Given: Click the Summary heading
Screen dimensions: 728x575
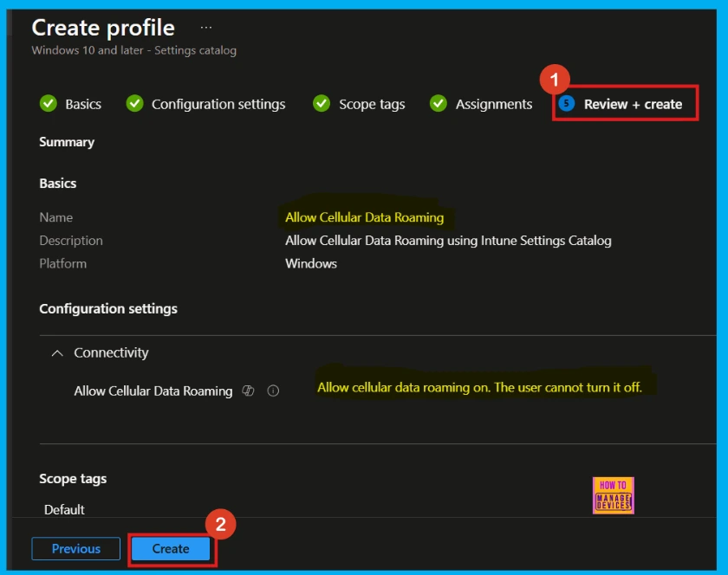Looking at the screenshot, I should click(67, 142).
